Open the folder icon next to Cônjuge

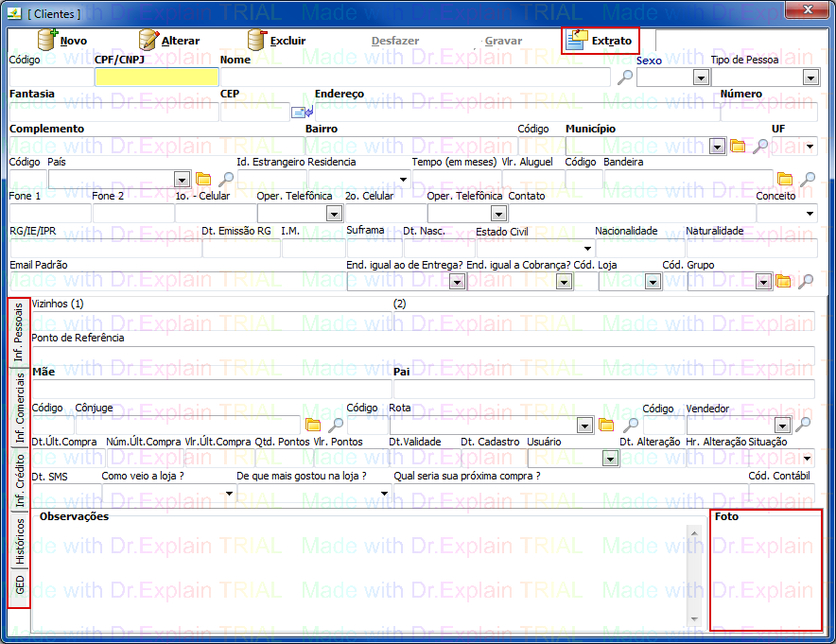click(313, 426)
